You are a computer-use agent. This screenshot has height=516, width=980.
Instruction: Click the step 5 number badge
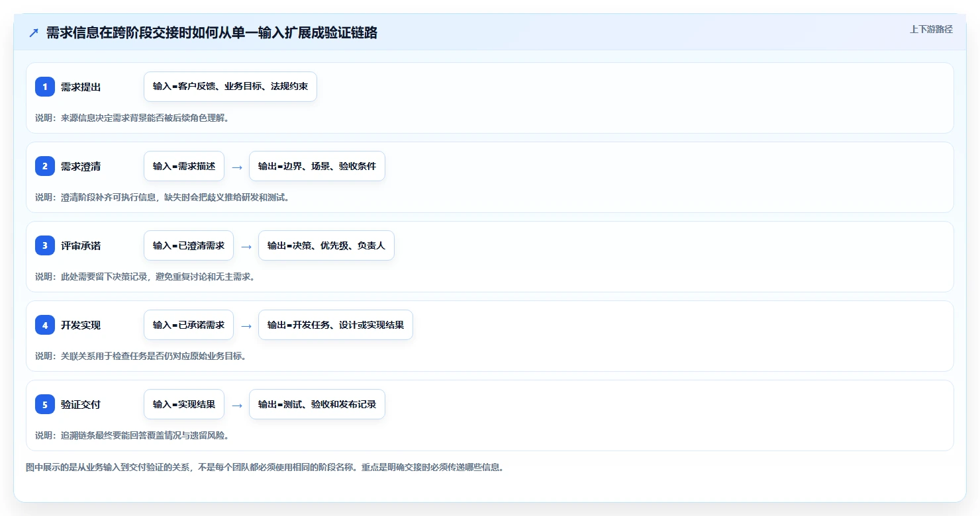tap(45, 404)
